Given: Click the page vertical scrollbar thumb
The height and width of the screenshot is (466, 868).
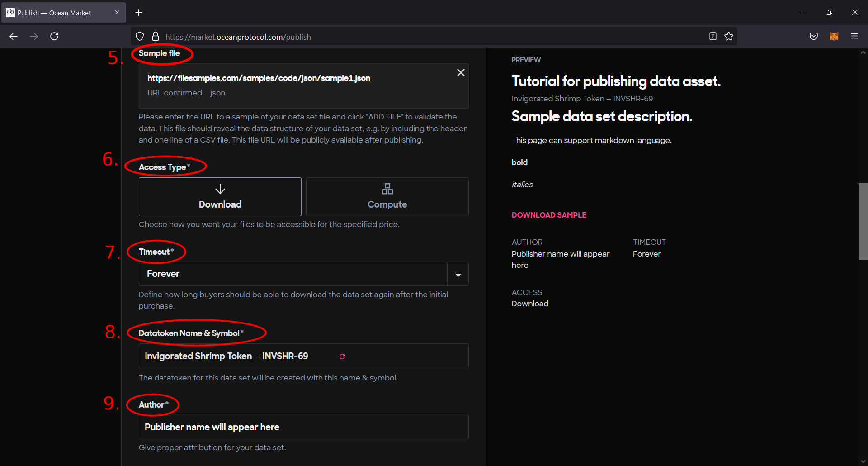Looking at the screenshot, I should point(863,222).
